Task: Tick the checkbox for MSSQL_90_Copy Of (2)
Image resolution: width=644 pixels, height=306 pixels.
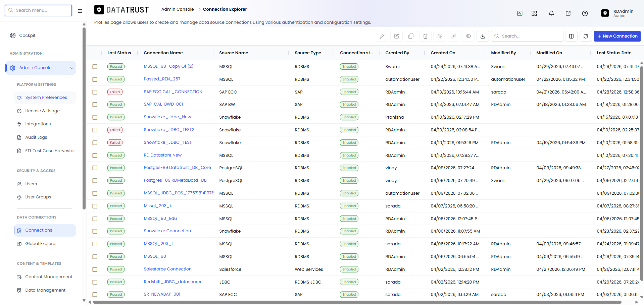Action: tap(95, 67)
